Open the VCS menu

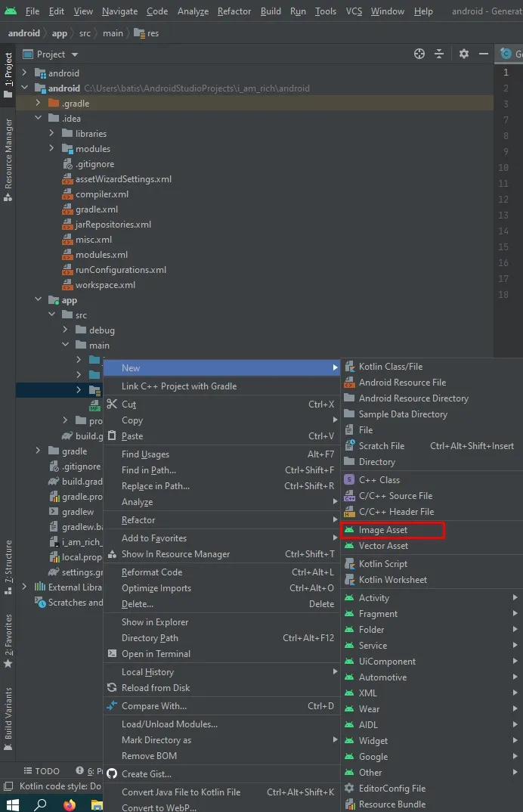[x=354, y=11]
